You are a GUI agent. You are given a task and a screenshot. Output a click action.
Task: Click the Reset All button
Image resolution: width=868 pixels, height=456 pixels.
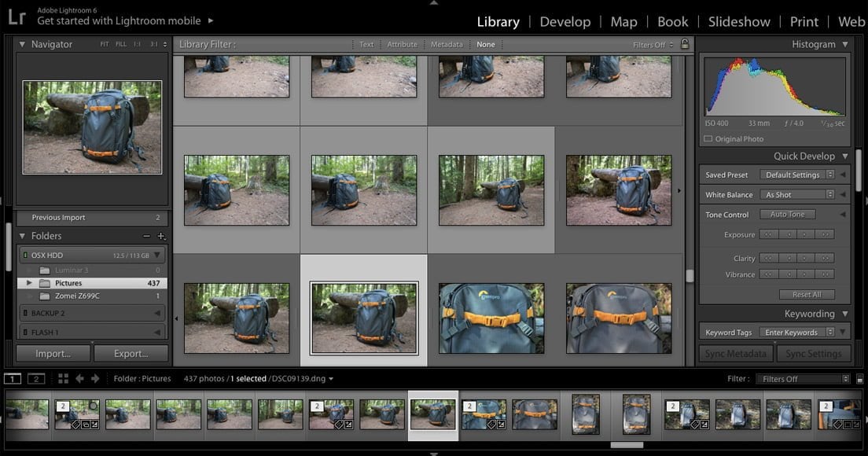[807, 294]
